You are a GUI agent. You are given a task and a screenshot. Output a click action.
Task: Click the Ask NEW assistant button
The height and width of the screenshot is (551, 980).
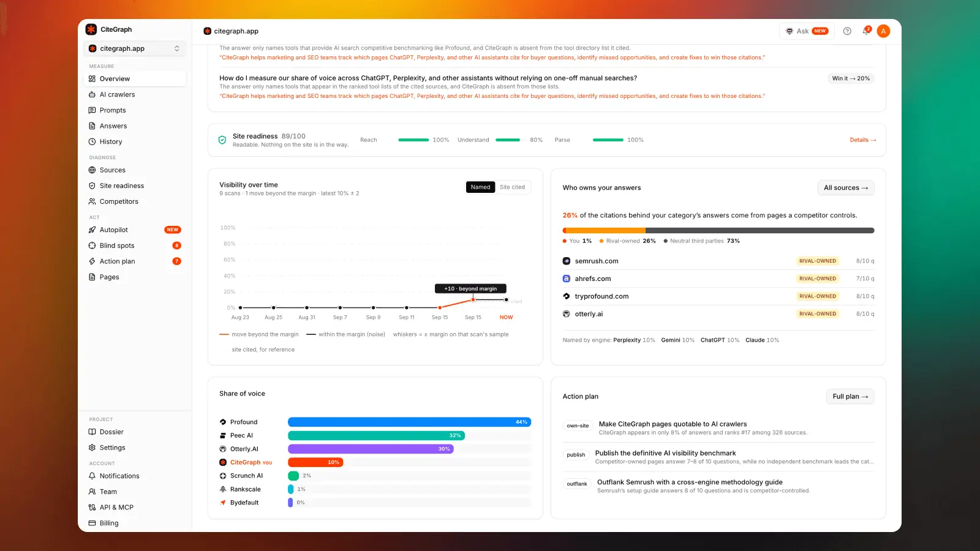[807, 31]
